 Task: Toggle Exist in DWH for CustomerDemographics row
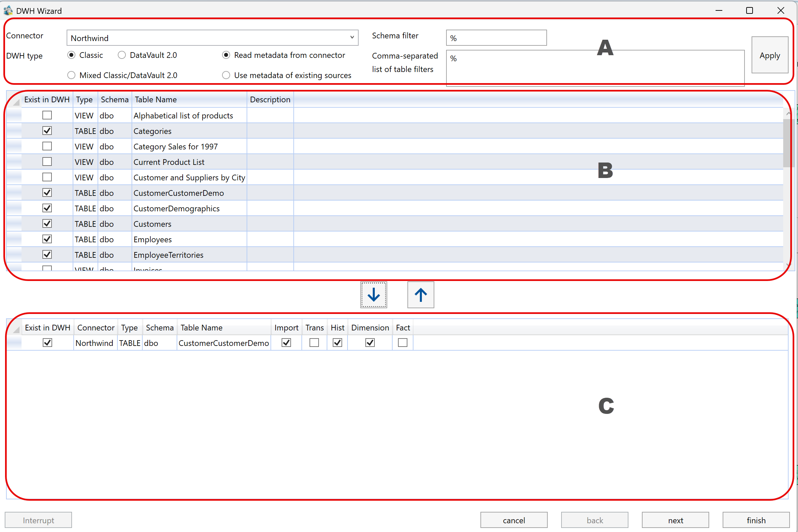pyautogui.click(x=47, y=208)
